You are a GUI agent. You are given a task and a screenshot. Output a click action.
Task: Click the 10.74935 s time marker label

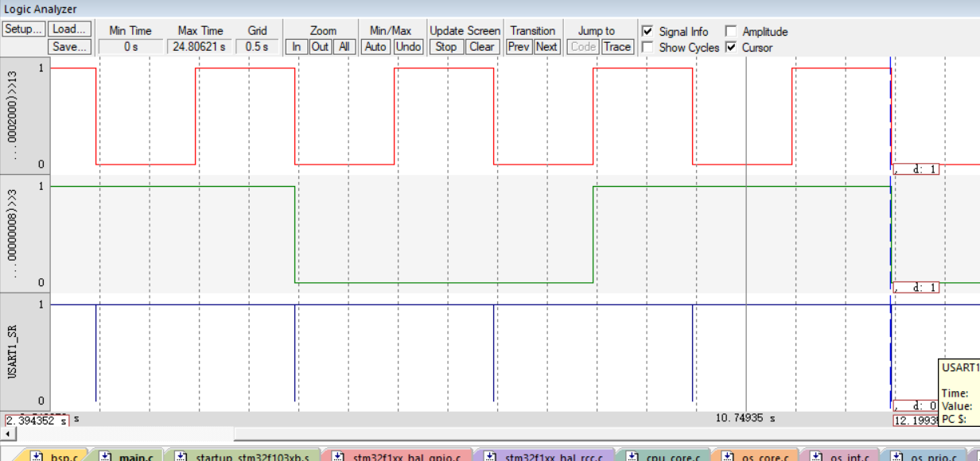coord(745,418)
